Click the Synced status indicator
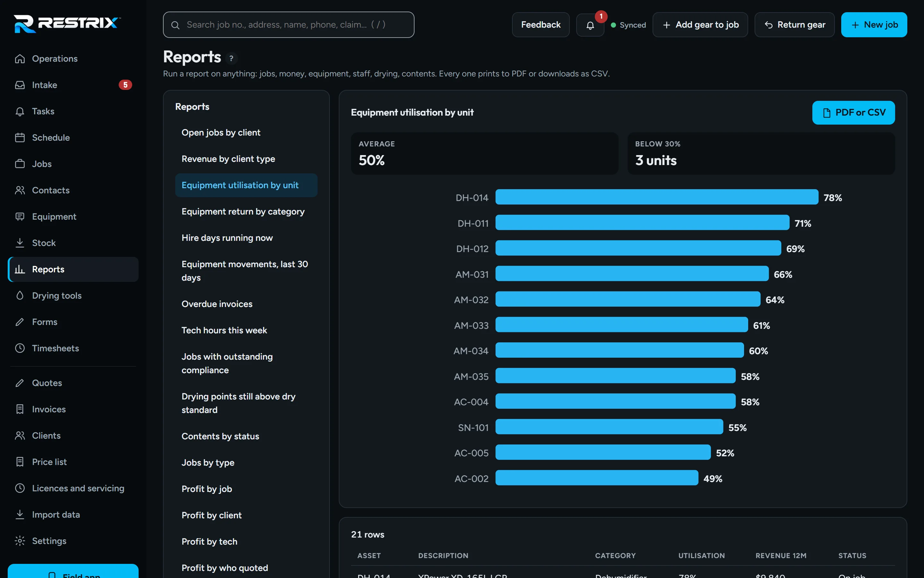Screen dimensions: 924x578 coord(628,25)
